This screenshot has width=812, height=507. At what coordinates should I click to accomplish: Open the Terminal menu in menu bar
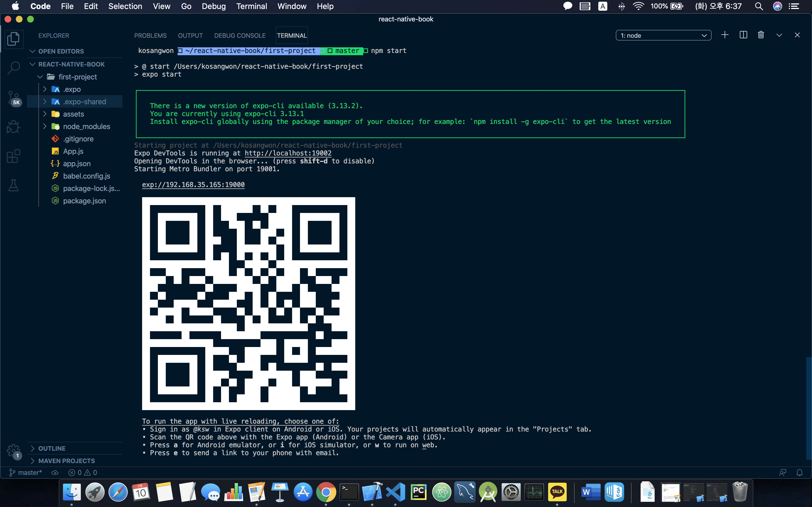click(251, 6)
